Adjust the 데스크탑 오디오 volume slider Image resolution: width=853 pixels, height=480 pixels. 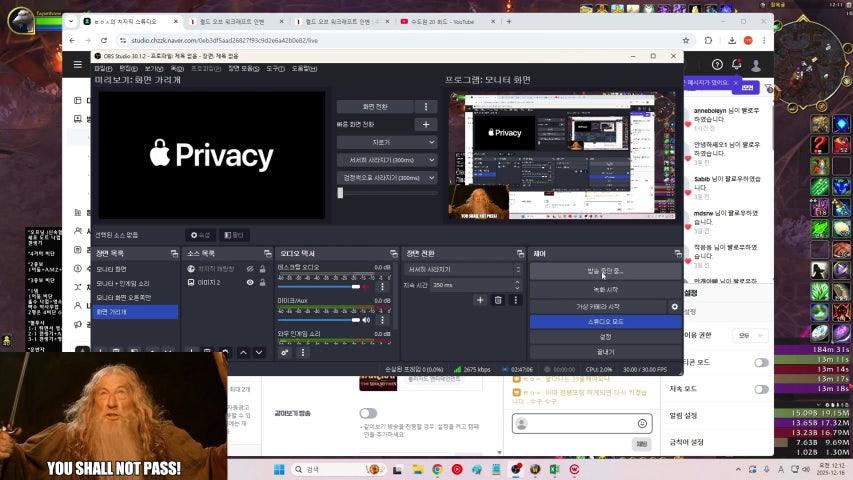point(320,287)
